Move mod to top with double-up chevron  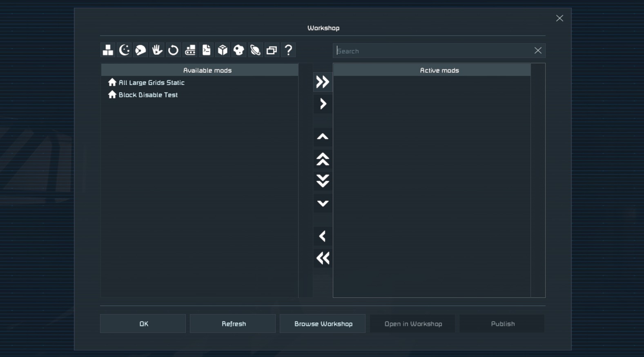point(323,159)
